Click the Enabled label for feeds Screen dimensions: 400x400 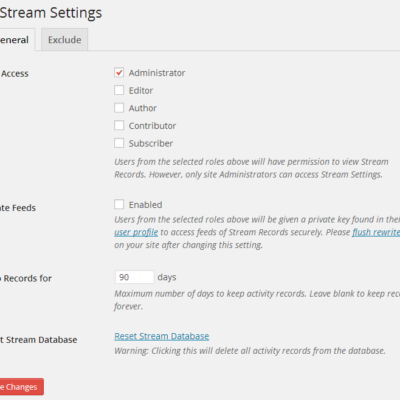click(145, 205)
